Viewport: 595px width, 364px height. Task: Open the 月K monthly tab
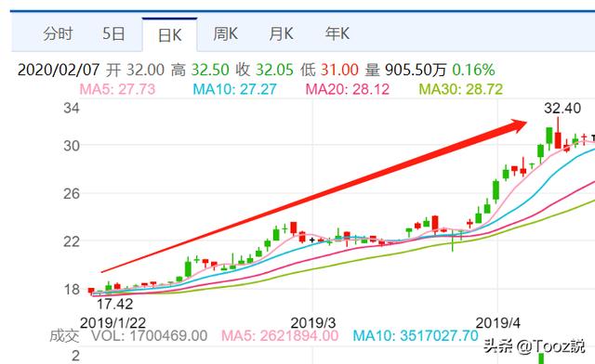click(x=281, y=34)
